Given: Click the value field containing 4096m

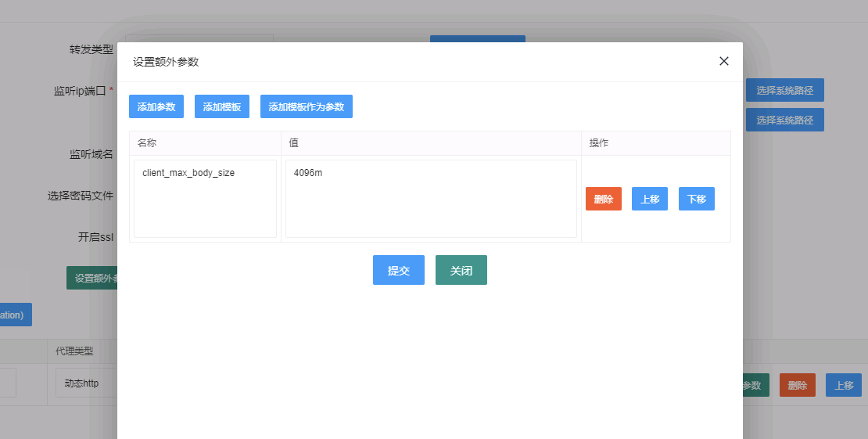Looking at the screenshot, I should (431, 199).
